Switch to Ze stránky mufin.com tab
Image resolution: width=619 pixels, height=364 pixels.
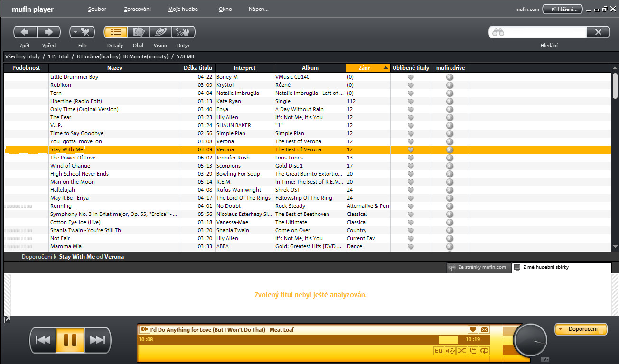pos(478,267)
